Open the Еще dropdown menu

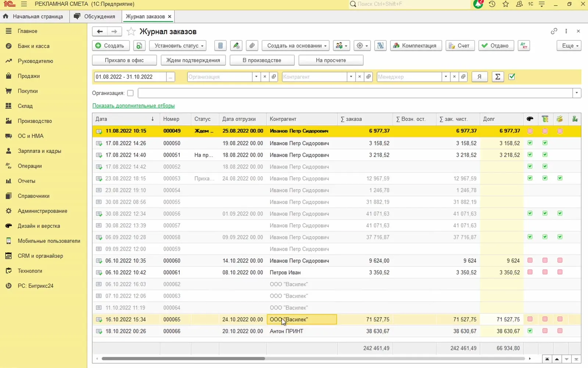569,46
